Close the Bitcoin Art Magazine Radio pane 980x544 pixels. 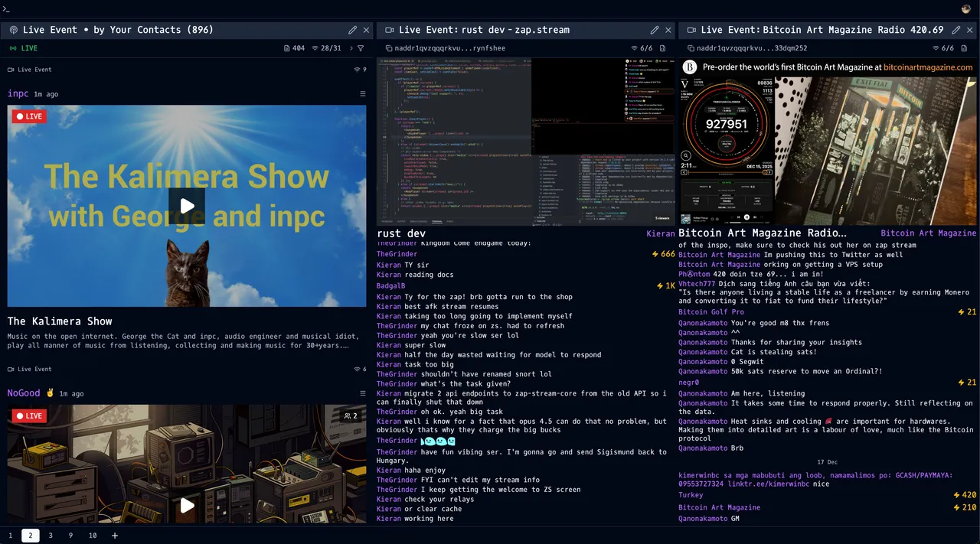point(970,30)
